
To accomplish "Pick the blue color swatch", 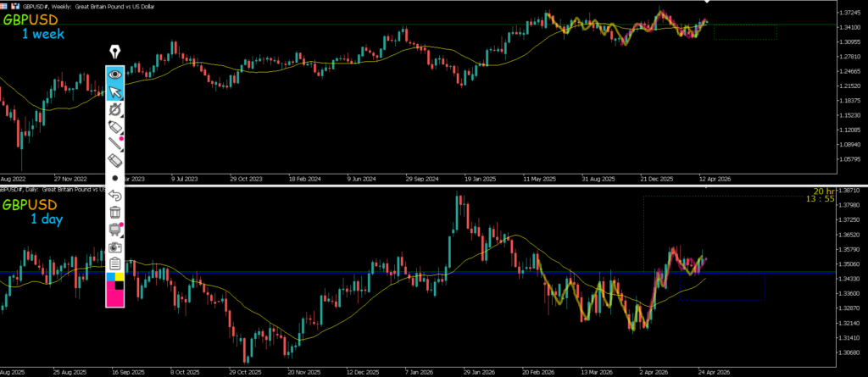I will [x=110, y=277].
